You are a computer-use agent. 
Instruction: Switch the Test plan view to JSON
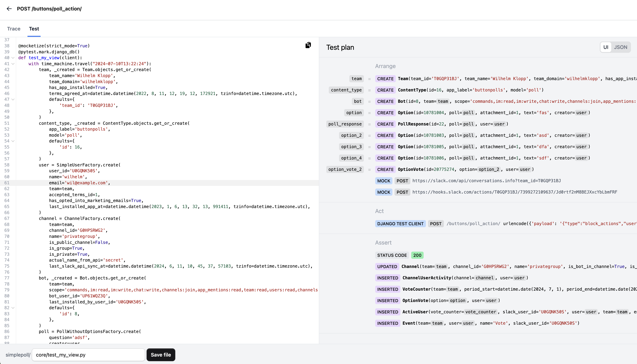(x=621, y=47)
